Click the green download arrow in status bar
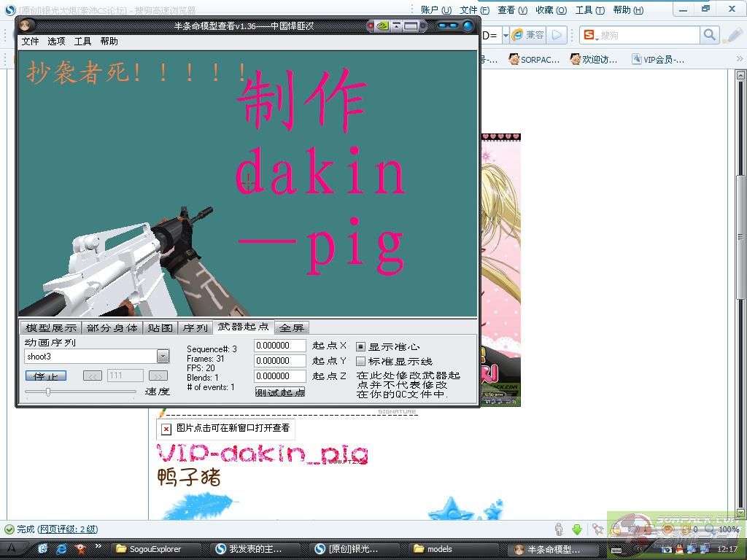Viewport: 747px width, 560px height. click(x=576, y=529)
